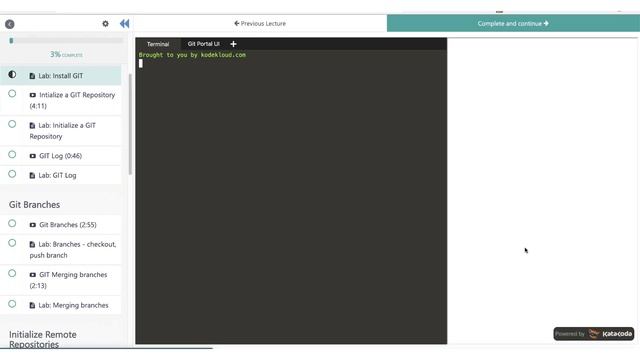Image resolution: width=640 pixels, height=360 pixels.
Task: Click the course progress bar
Action: (x=66, y=41)
